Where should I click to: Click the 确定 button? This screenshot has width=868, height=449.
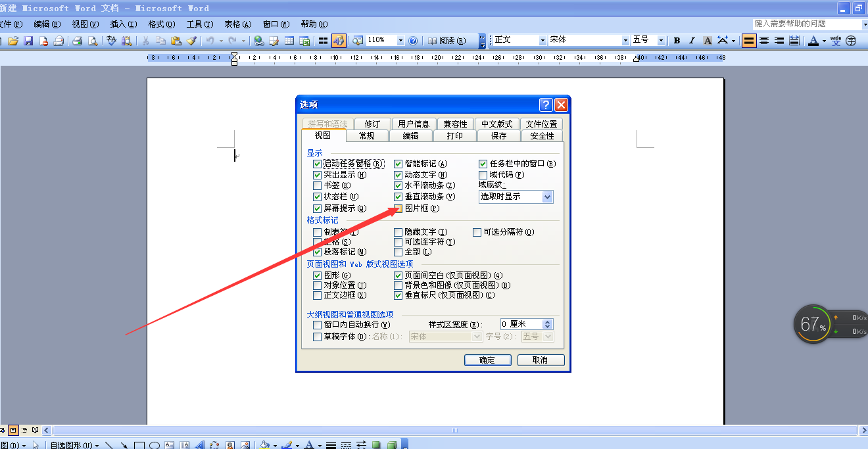(487, 360)
